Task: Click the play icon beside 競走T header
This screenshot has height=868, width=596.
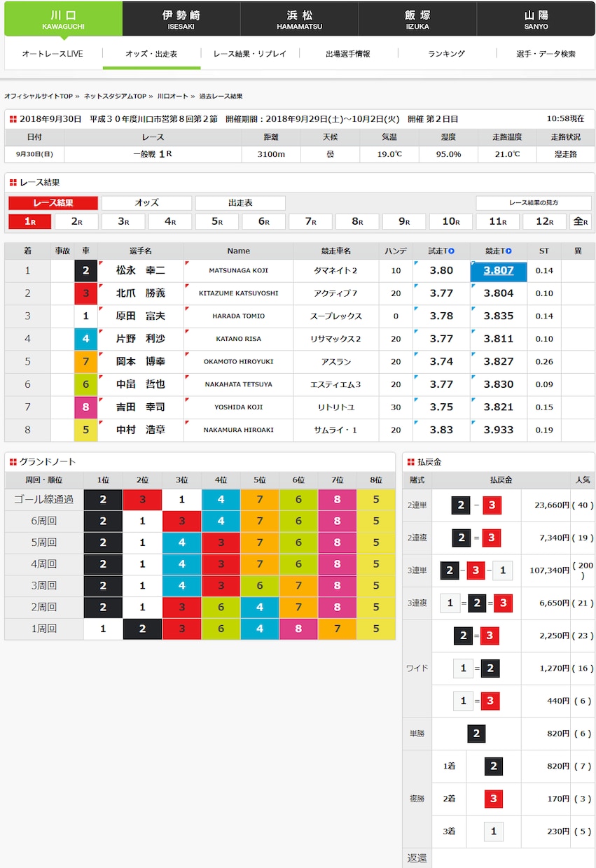Action: pos(508,251)
